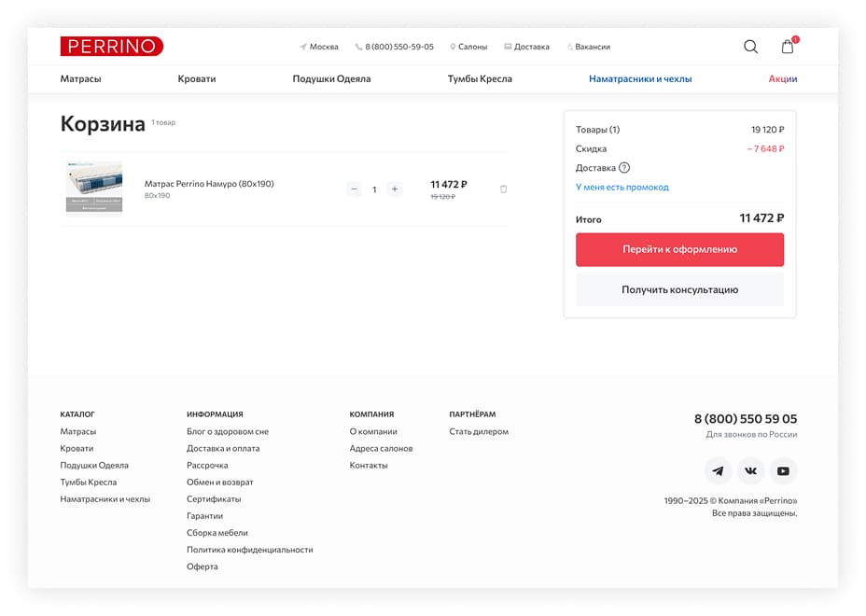Open the YouTube social icon
866x616 pixels.
pyautogui.click(x=783, y=470)
